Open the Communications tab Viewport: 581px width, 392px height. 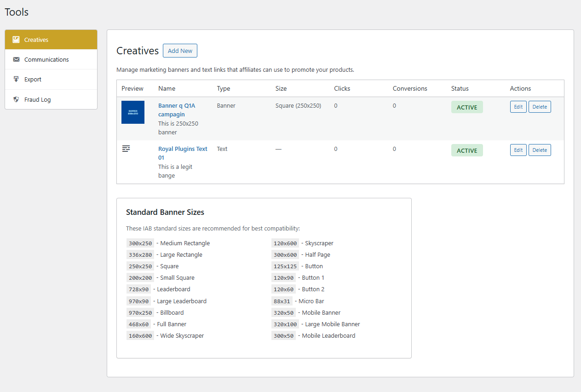(x=46, y=59)
